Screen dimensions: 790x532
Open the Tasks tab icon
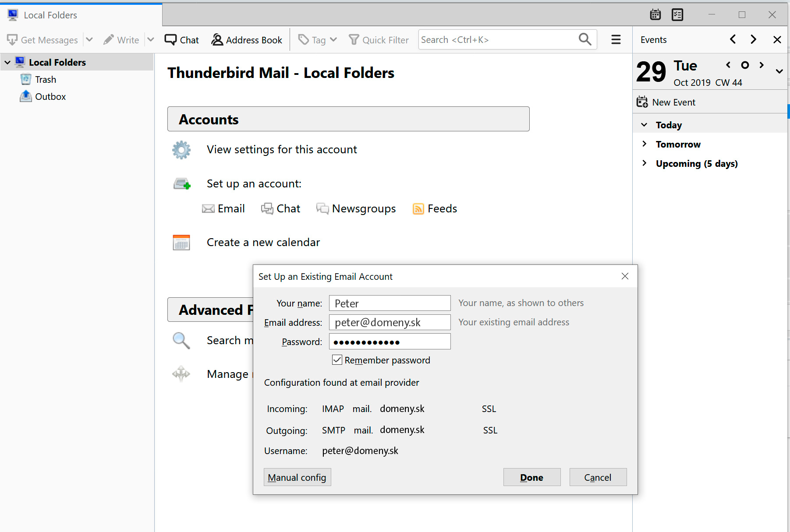[x=677, y=15]
